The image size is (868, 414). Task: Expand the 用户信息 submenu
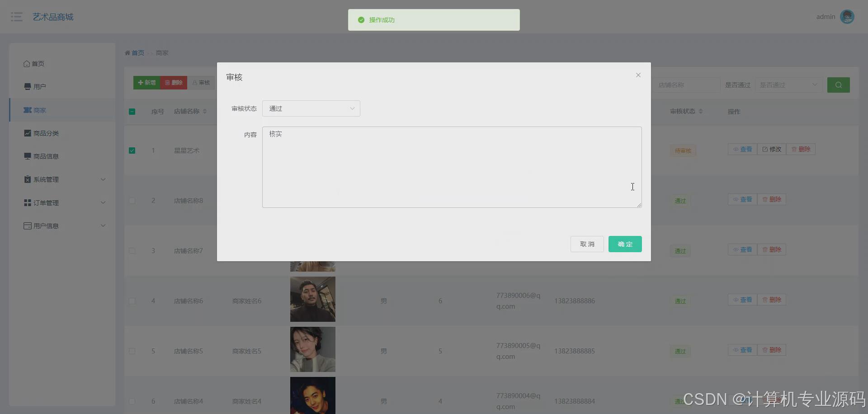point(62,226)
